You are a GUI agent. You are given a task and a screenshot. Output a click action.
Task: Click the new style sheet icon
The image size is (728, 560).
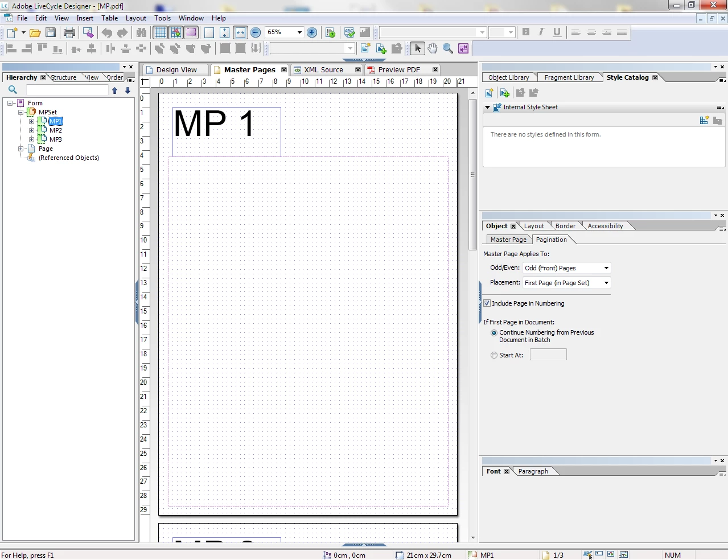tap(489, 93)
